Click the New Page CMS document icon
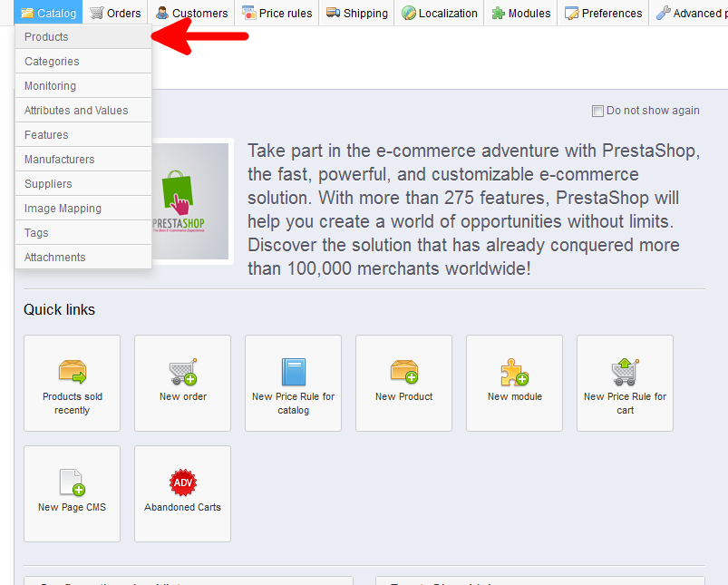 (73, 483)
